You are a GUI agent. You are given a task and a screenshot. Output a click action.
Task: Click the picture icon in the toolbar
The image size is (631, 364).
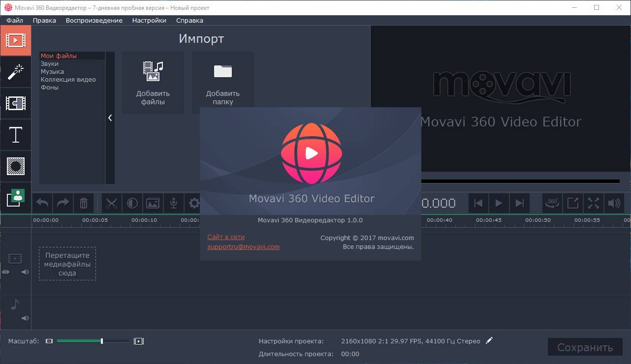pyautogui.click(x=153, y=203)
